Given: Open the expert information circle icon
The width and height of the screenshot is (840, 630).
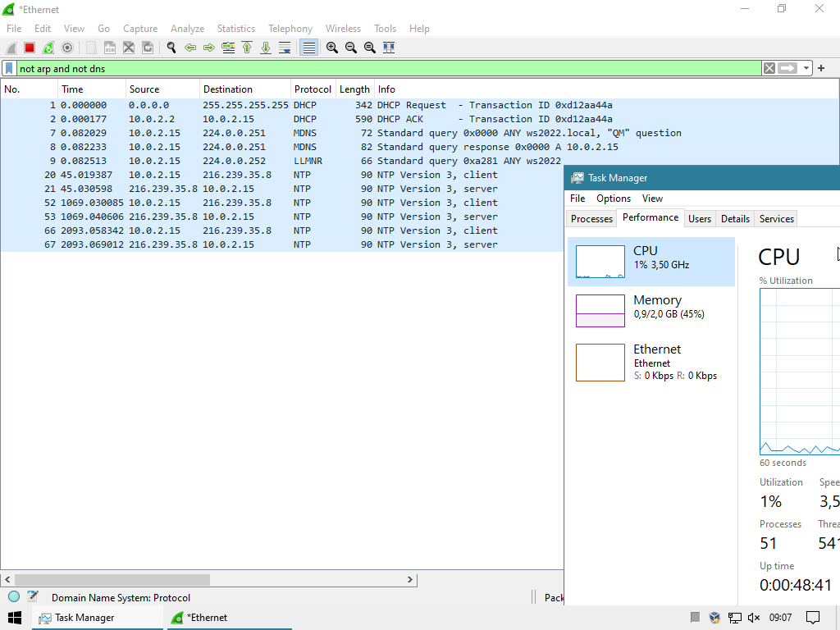Looking at the screenshot, I should pyautogui.click(x=14, y=597).
